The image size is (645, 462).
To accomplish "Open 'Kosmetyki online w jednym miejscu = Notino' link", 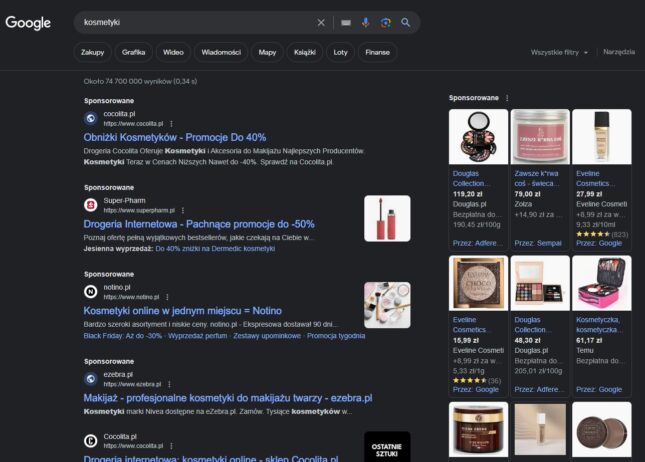I will tap(183, 311).
